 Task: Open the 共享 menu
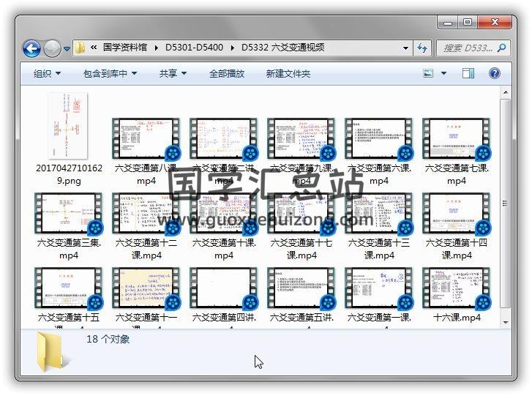point(173,73)
